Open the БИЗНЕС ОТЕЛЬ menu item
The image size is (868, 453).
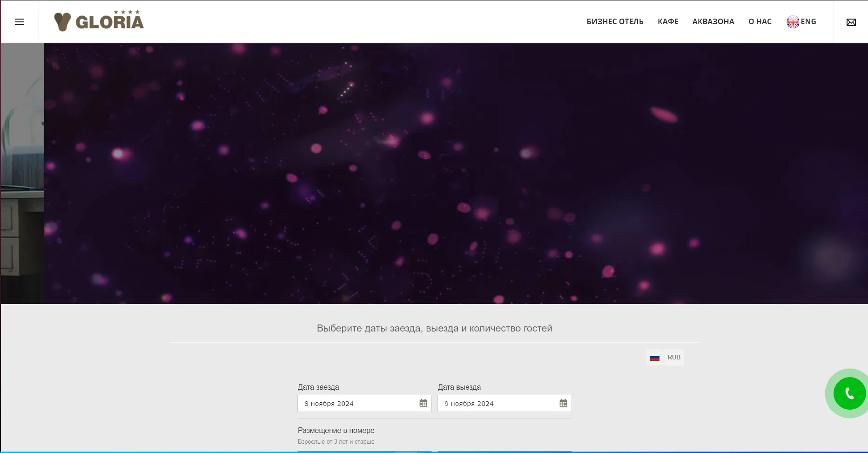click(x=615, y=22)
